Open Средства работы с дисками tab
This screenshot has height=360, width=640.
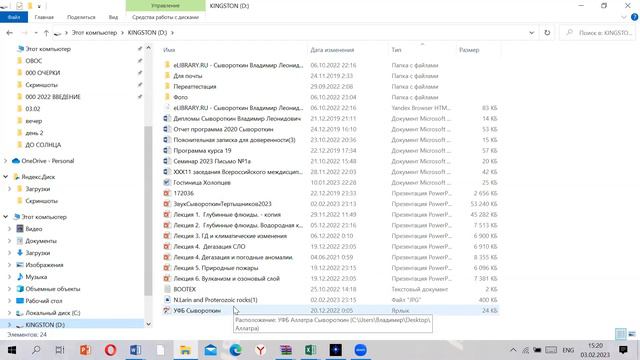[x=165, y=17]
